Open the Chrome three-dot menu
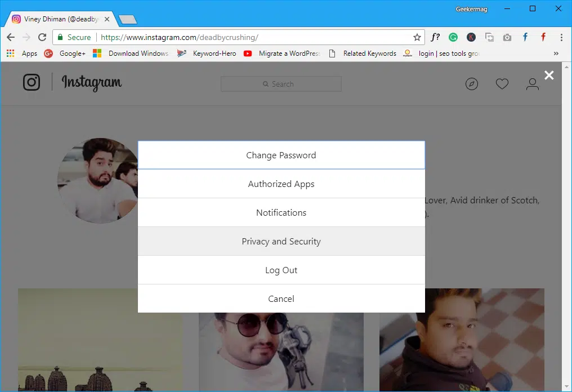Image resolution: width=572 pixels, height=392 pixels. click(x=561, y=37)
